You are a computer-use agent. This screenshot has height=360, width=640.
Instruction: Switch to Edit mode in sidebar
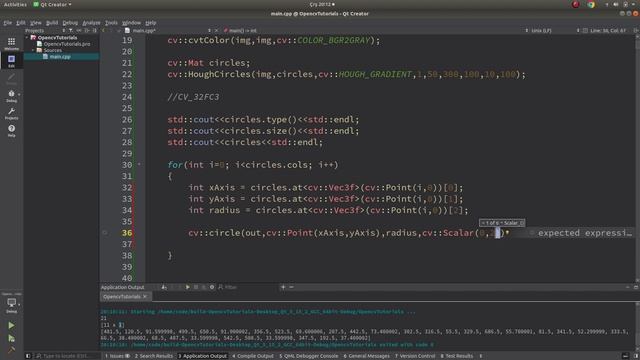tap(11, 61)
